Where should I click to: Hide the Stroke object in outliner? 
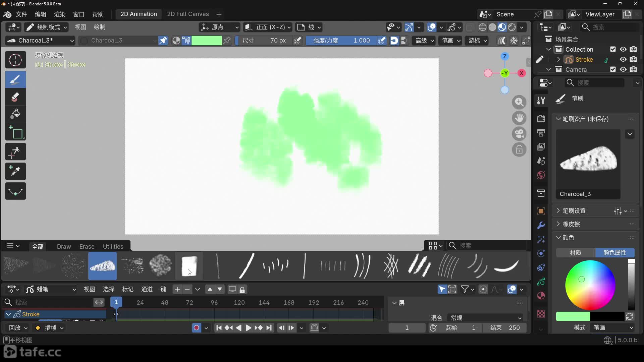pos(623,60)
